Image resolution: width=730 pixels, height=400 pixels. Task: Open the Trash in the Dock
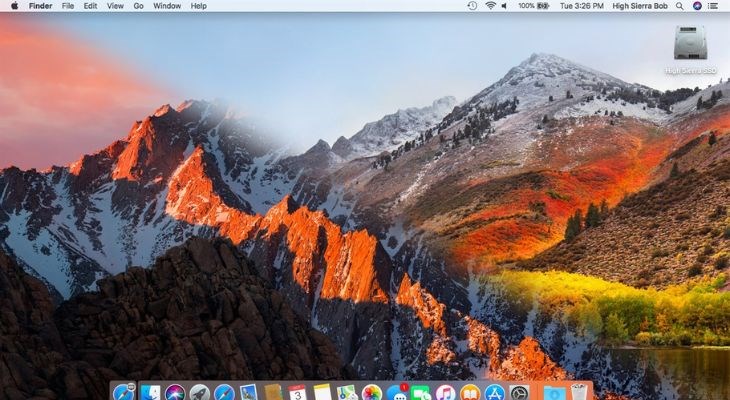[580, 392]
